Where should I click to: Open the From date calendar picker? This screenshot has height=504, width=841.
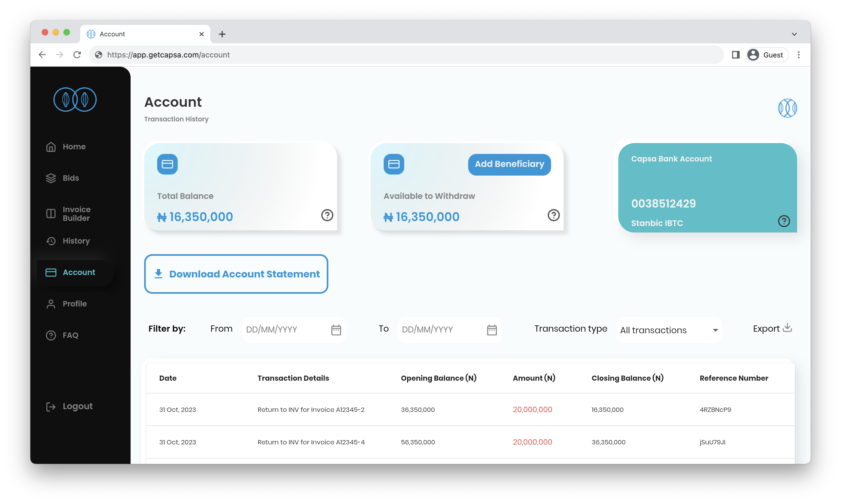(x=336, y=330)
